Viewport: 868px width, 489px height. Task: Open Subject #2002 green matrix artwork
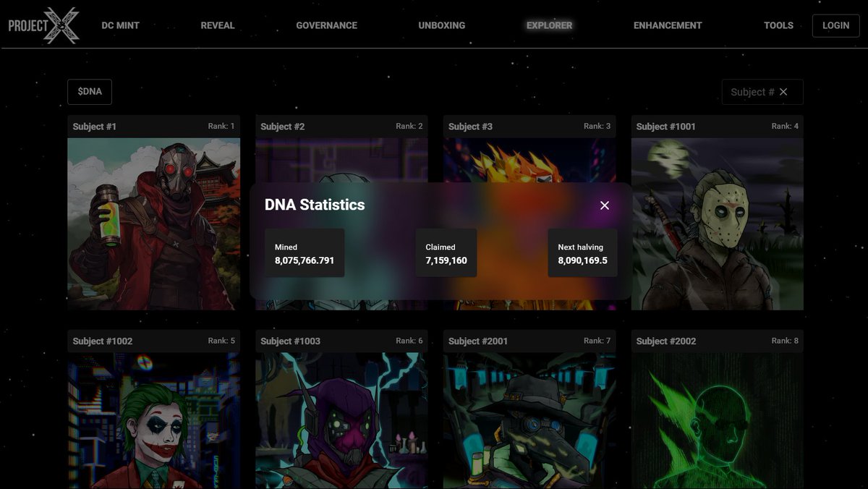[717, 420]
